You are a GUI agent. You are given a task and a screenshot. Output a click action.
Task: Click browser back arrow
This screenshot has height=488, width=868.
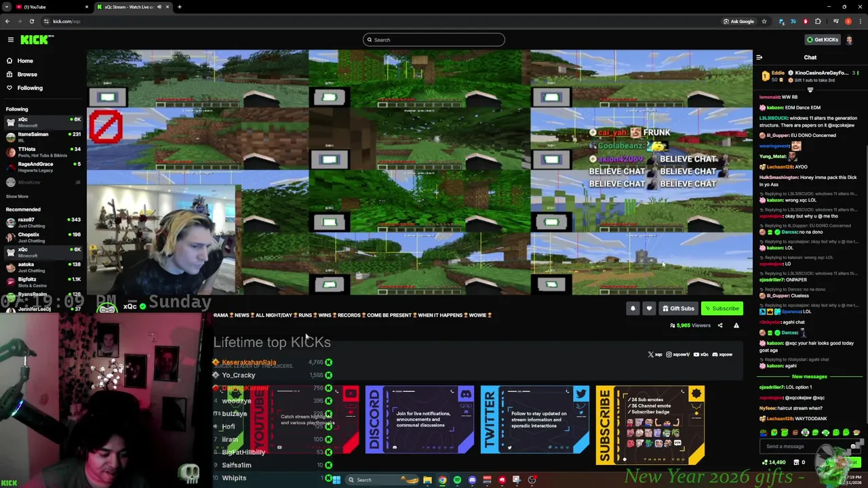7,21
